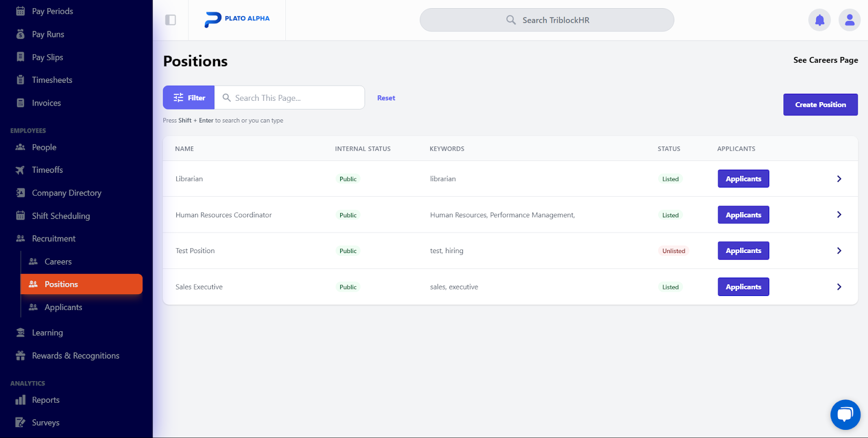Click the Plato Alpha logo

point(237,20)
